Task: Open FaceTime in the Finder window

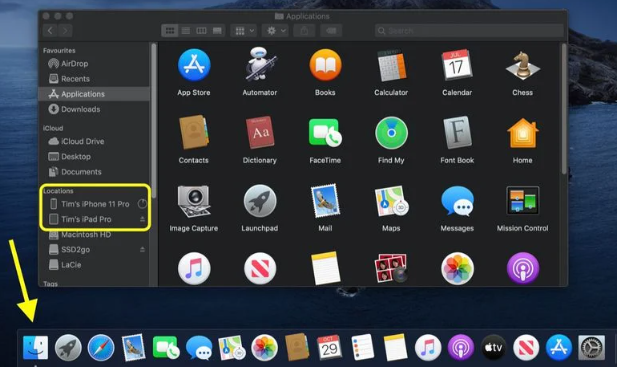Action: click(x=325, y=133)
